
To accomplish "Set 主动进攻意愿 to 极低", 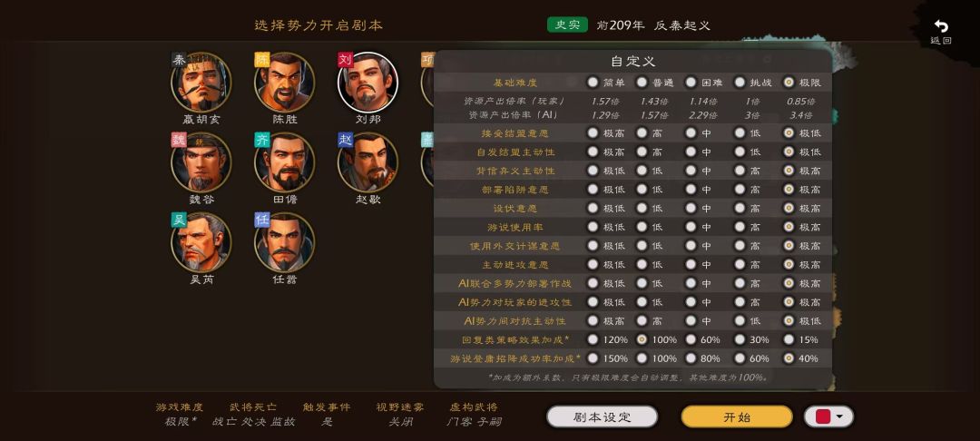I will 592,264.
